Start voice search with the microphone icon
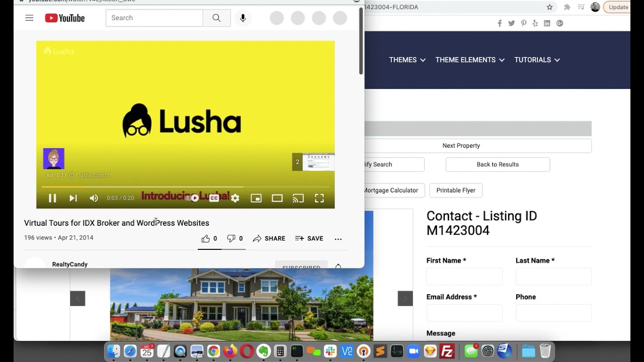This screenshot has height=362, width=644. coord(243,18)
